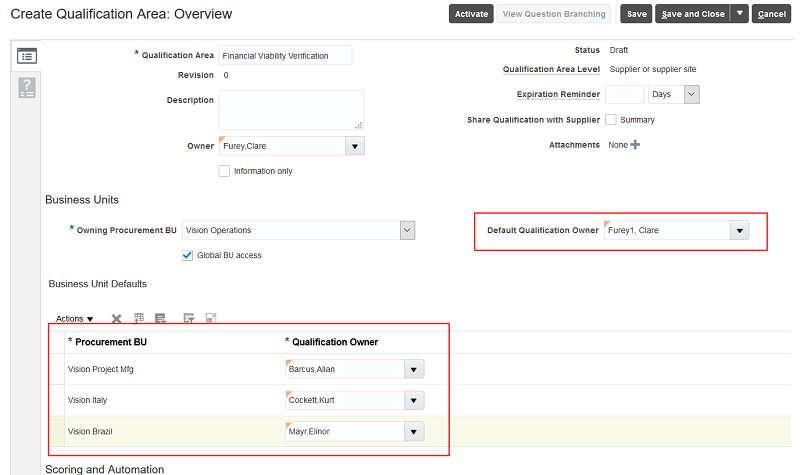Click the Description text area

click(x=290, y=109)
